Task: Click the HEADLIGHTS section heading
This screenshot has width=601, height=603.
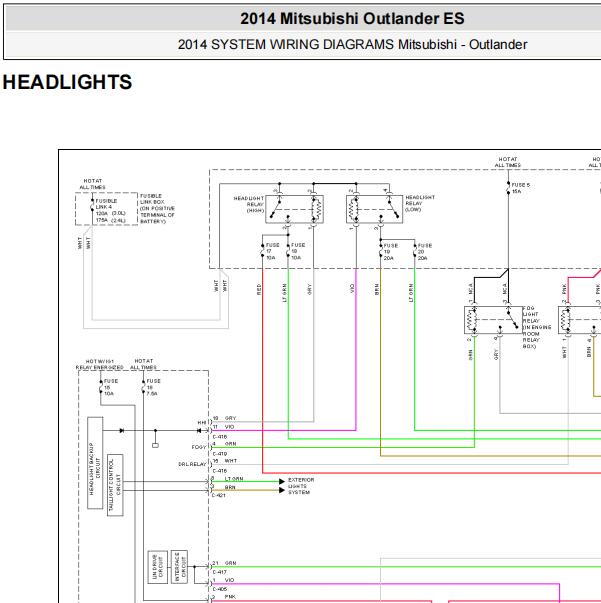Action: coord(67,82)
